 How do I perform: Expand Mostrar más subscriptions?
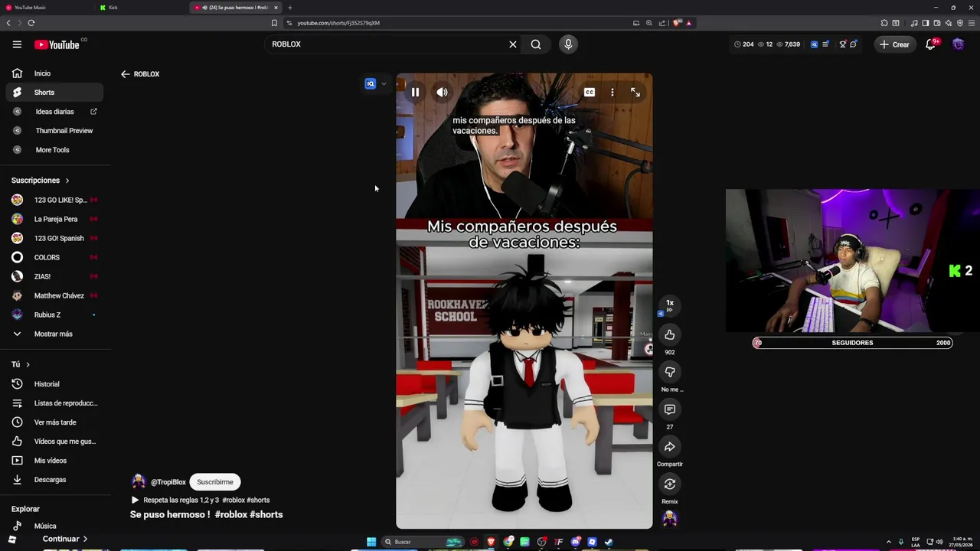point(54,334)
